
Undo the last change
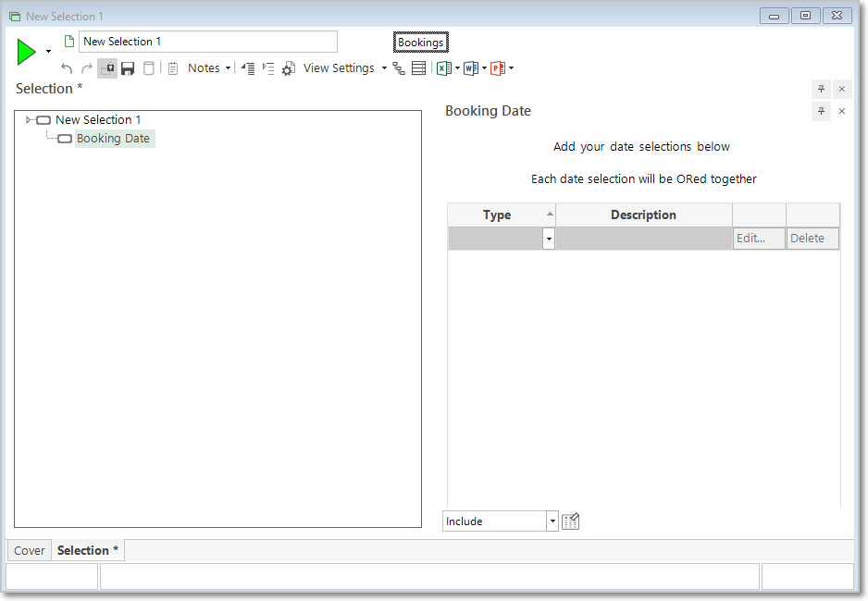(67, 68)
